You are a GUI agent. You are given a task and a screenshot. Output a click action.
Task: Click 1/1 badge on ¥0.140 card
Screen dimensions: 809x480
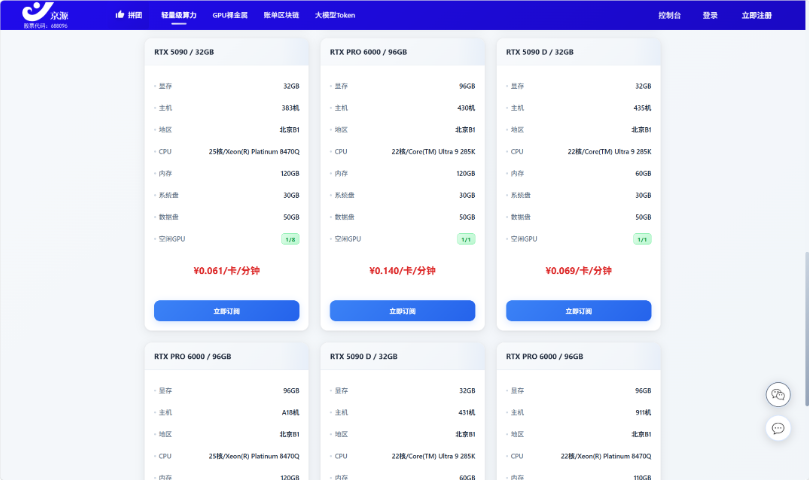pos(466,239)
